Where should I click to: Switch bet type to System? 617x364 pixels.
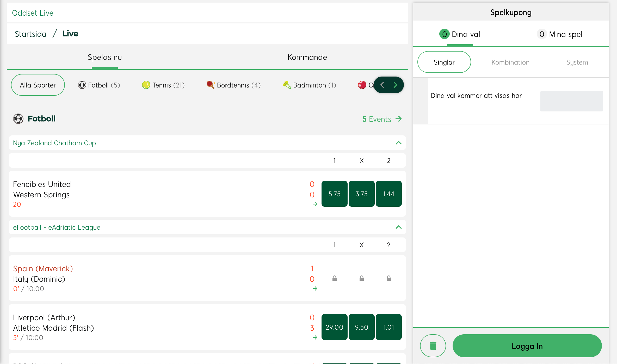[x=577, y=62]
